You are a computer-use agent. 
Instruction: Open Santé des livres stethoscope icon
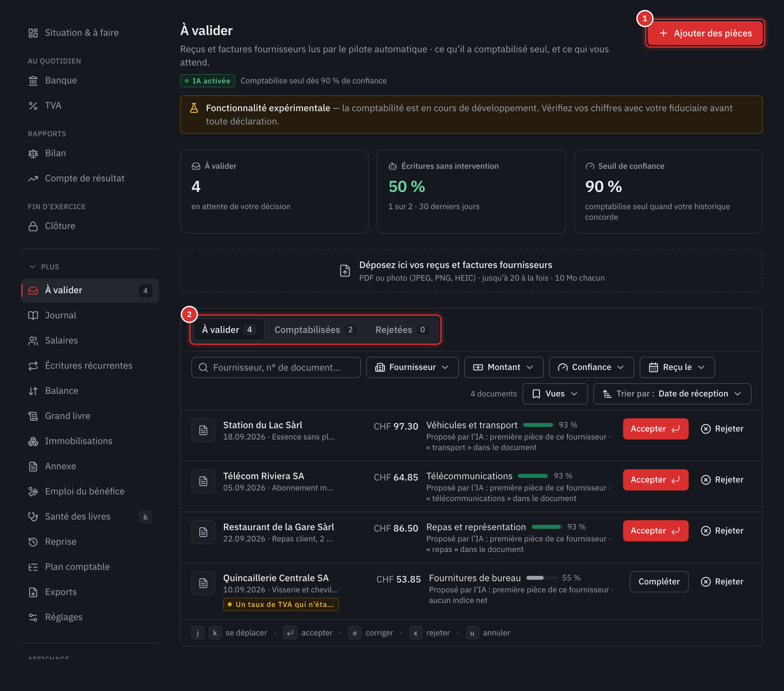pyautogui.click(x=33, y=517)
